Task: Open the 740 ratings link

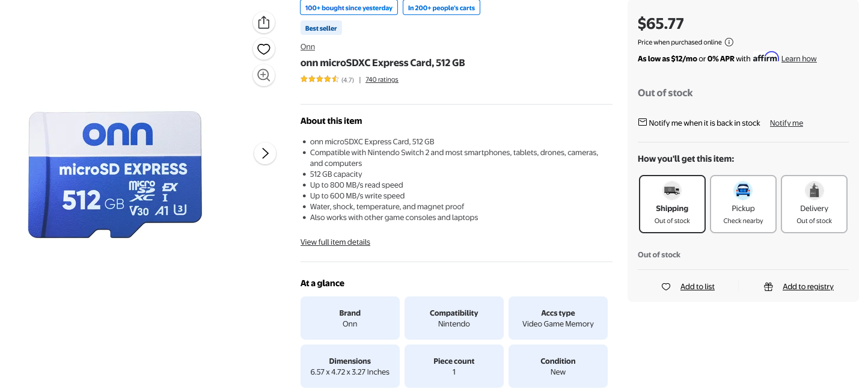Action: [382, 79]
